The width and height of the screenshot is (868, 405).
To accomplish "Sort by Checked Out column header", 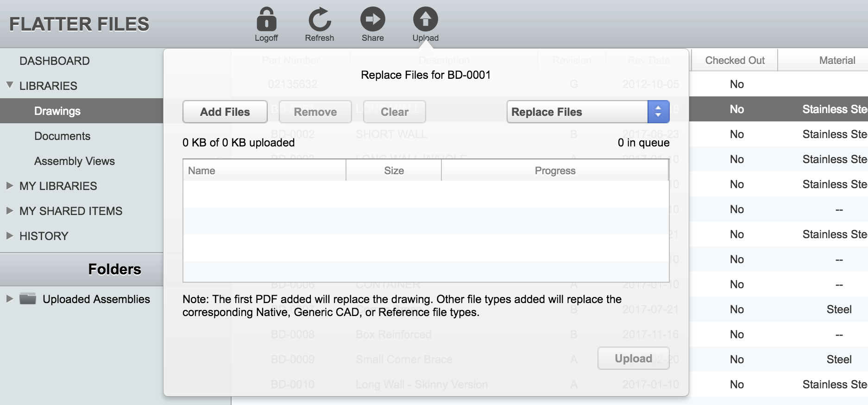I will tap(735, 61).
